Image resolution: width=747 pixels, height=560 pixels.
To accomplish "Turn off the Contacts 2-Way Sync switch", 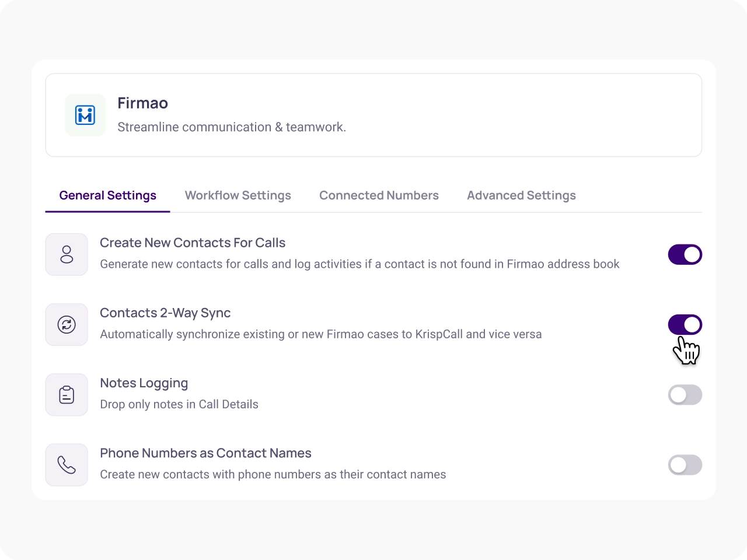I will tap(685, 324).
